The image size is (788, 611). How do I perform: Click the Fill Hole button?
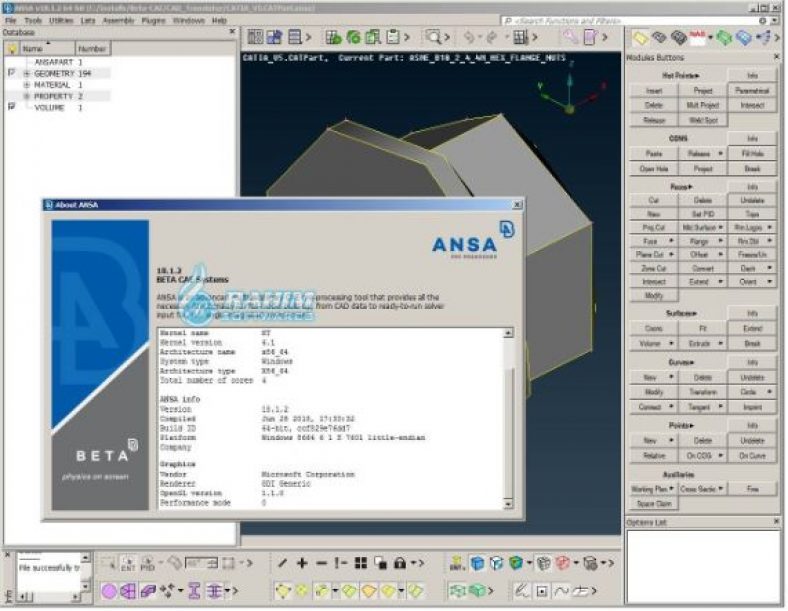(x=752, y=153)
